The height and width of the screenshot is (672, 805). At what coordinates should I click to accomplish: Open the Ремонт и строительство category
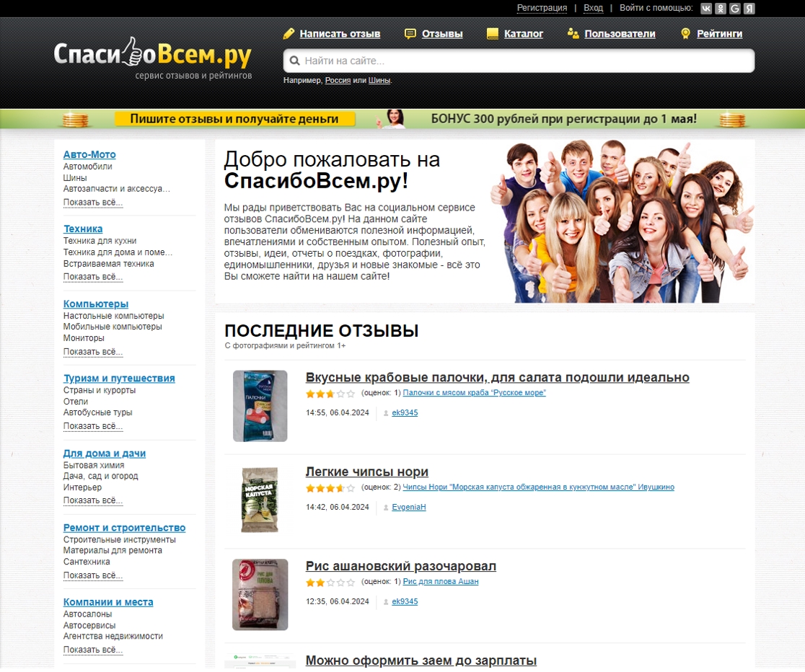[x=124, y=528]
